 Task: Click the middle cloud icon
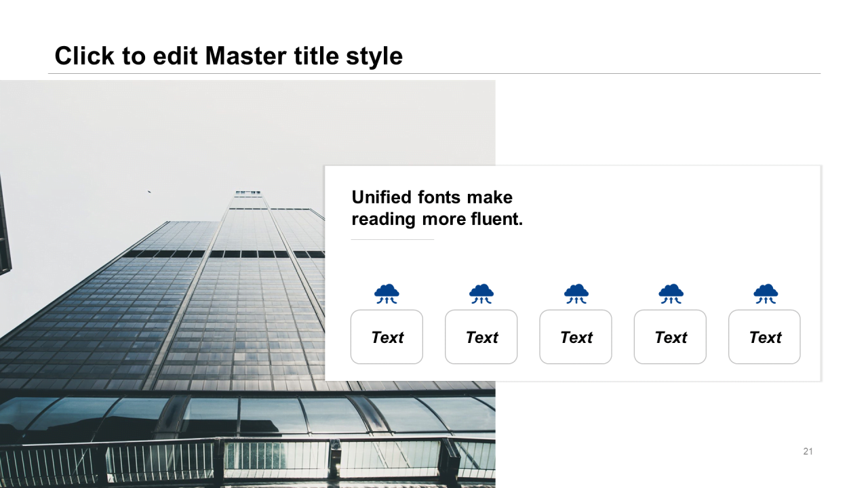[576, 293]
